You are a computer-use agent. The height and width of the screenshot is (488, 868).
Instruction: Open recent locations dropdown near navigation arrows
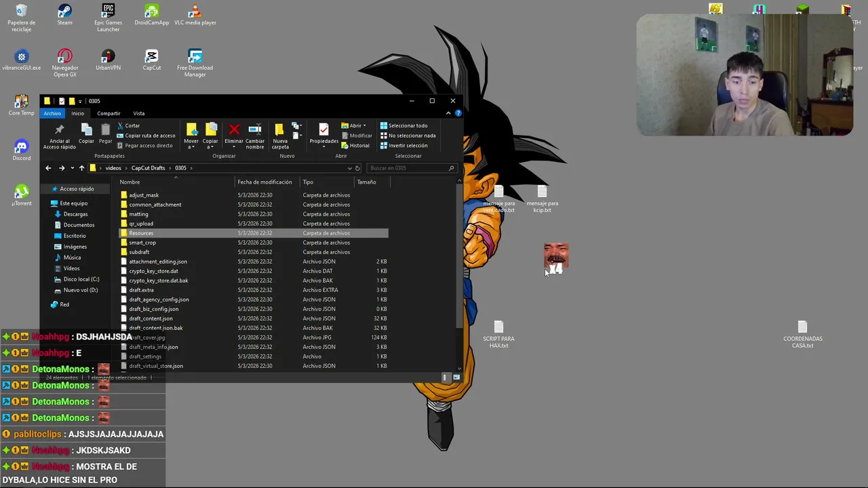[71, 168]
